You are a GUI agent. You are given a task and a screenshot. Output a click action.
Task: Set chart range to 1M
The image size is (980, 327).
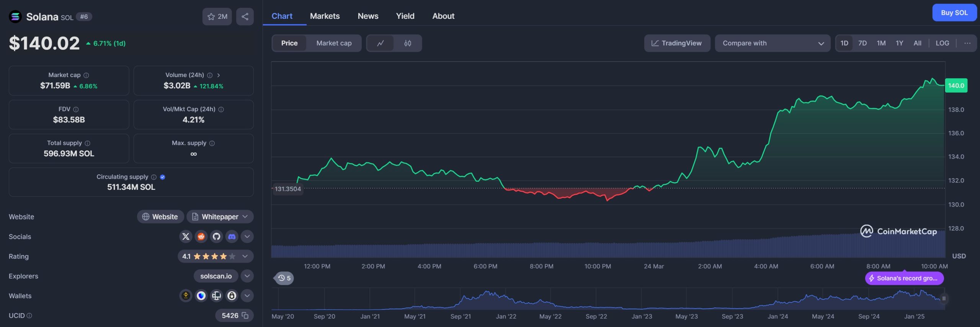pyautogui.click(x=881, y=43)
